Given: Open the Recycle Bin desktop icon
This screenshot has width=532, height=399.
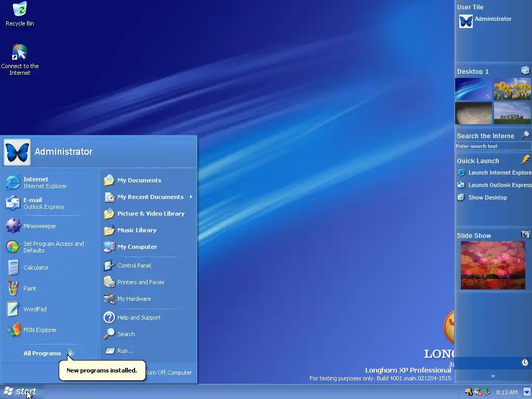Looking at the screenshot, I should click(20, 14).
